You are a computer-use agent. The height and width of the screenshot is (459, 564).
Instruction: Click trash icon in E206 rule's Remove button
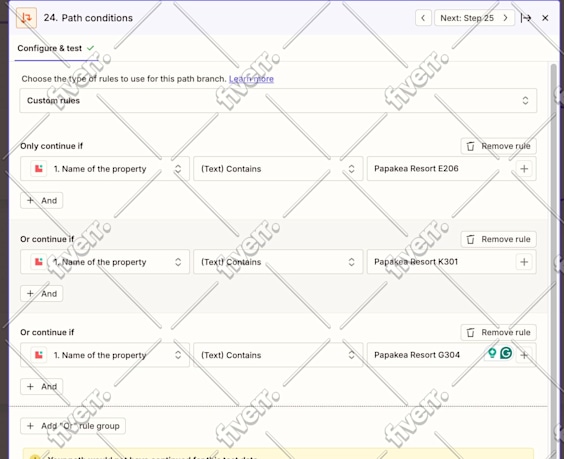coord(470,146)
